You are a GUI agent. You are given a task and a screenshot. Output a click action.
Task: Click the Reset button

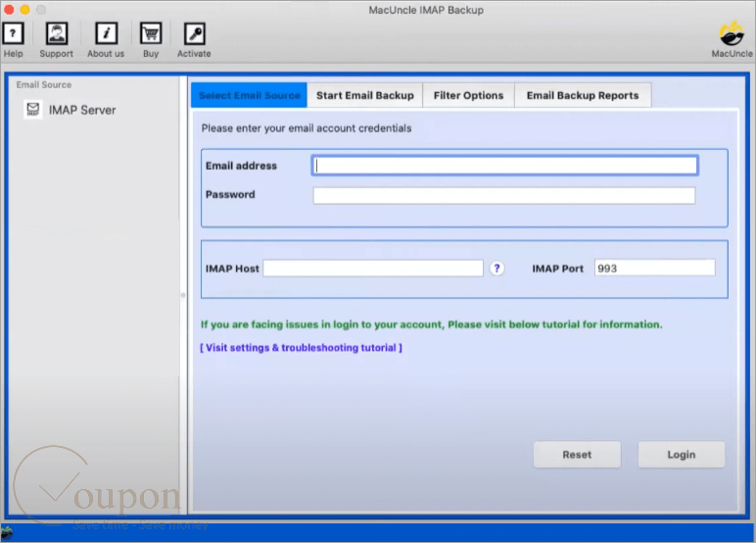(x=577, y=454)
